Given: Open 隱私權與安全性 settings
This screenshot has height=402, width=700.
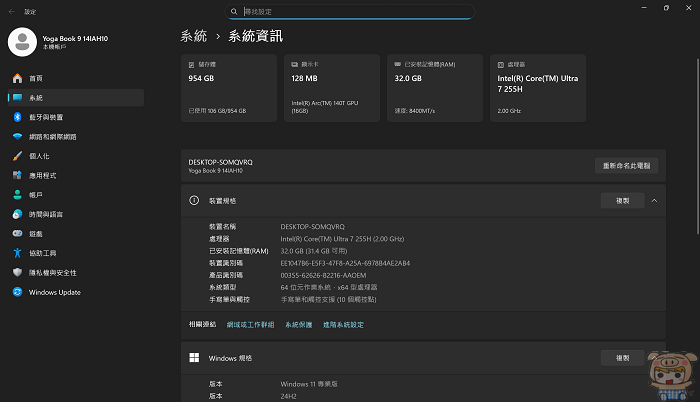Looking at the screenshot, I should (x=52, y=272).
